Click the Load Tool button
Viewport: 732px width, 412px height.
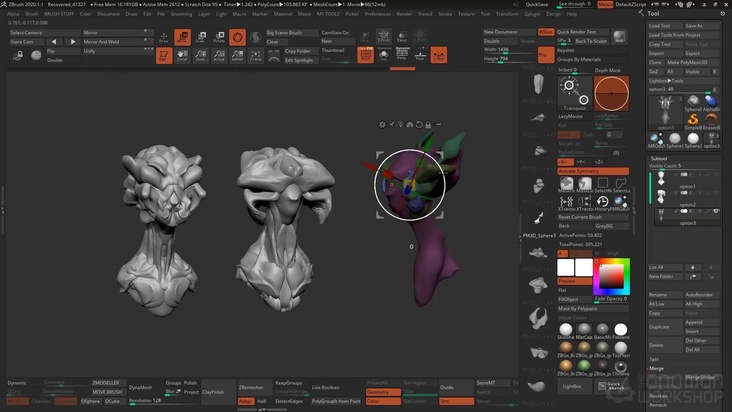[662, 25]
